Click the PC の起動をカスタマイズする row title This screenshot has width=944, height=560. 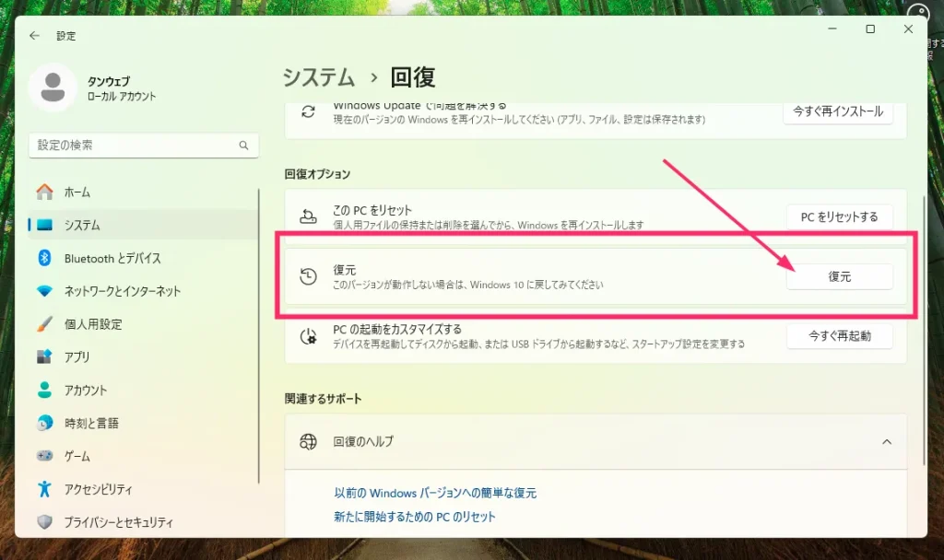[x=397, y=330]
